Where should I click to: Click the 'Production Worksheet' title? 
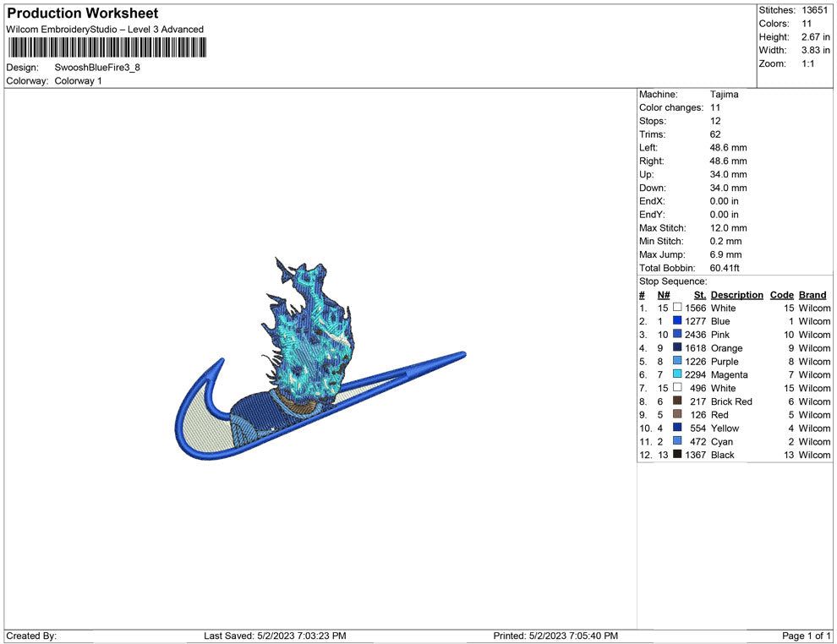coord(83,14)
